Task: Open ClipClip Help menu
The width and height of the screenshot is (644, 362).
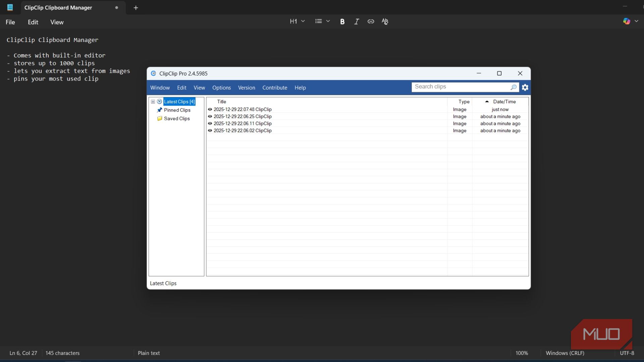Action: (x=300, y=87)
